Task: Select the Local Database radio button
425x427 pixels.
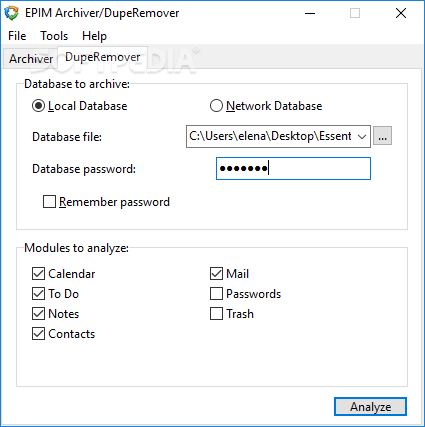Action: [x=38, y=106]
